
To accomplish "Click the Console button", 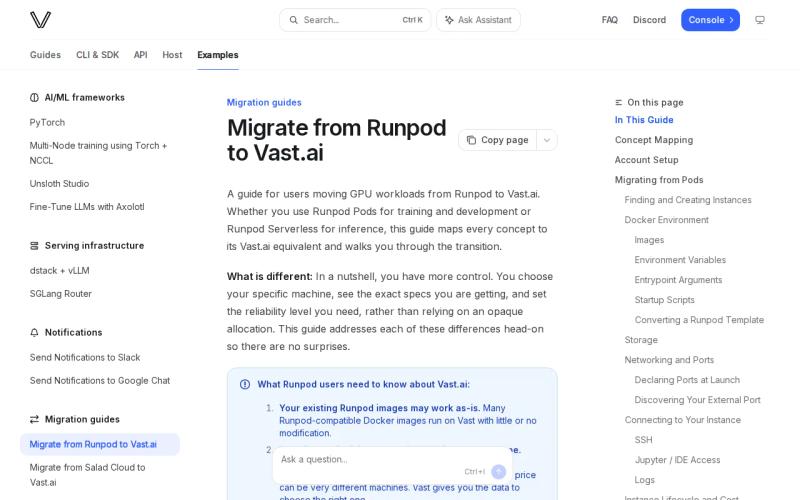I will click(x=710, y=20).
